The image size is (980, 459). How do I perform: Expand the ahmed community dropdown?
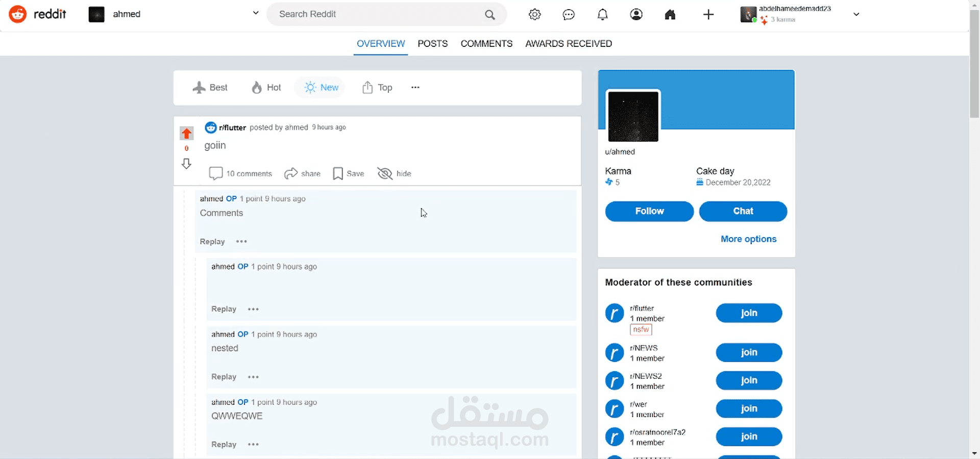256,13
